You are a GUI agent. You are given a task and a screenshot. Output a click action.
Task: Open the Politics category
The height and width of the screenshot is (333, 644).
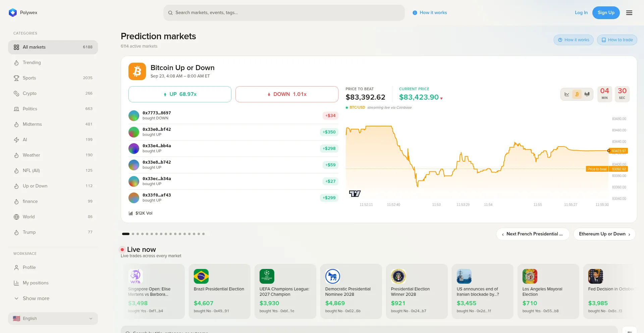click(x=53, y=109)
